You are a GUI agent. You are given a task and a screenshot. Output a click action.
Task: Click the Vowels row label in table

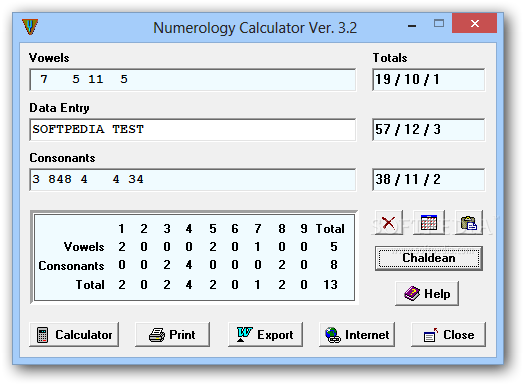coord(84,247)
